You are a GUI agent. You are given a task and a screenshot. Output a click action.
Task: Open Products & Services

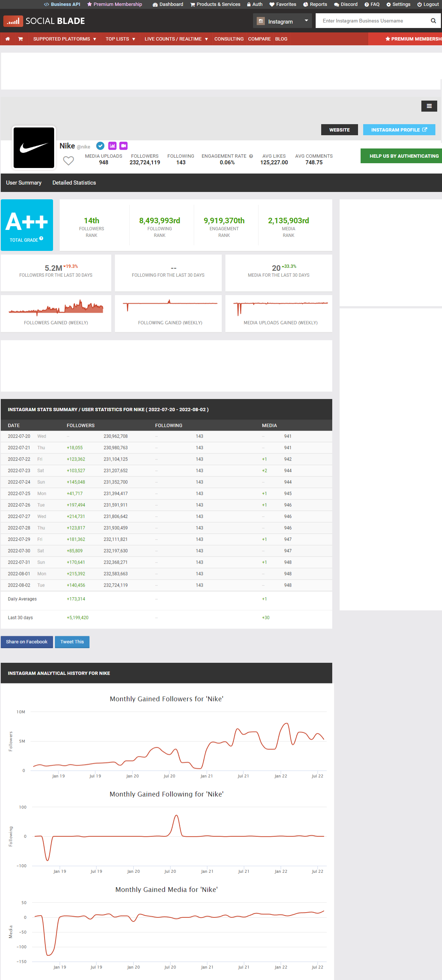point(215,4)
